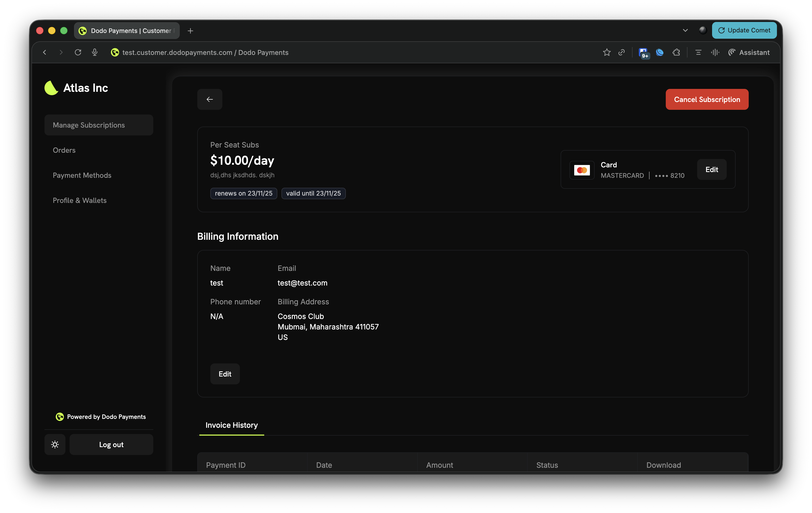Toggle light mode with the sun icon
This screenshot has width=812, height=513.
pyautogui.click(x=55, y=444)
